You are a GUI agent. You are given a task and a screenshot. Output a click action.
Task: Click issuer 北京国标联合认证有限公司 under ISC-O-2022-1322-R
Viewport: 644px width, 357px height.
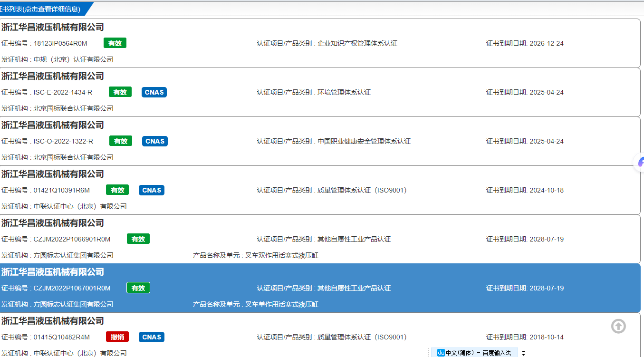click(74, 157)
